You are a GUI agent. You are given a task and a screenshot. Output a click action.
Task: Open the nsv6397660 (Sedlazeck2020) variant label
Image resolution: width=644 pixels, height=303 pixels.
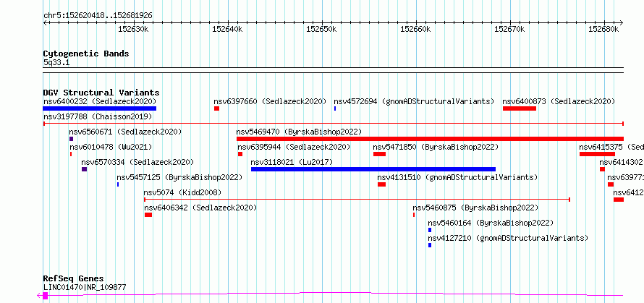(x=270, y=101)
